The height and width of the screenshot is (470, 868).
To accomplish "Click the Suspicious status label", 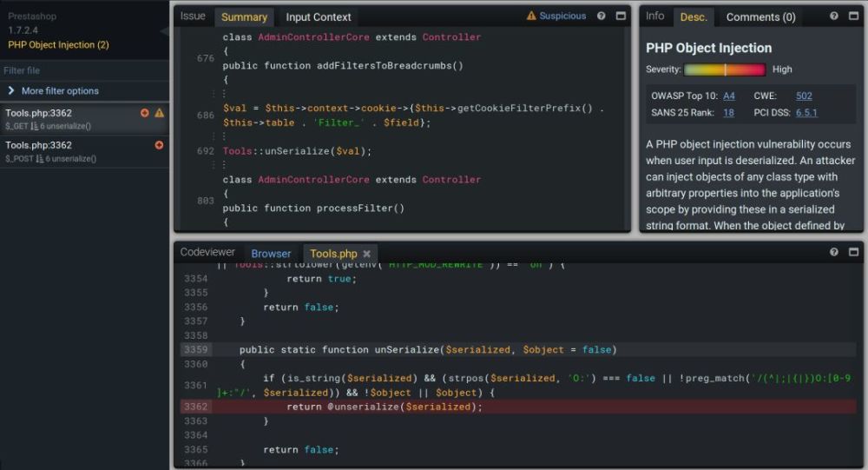I will tap(562, 17).
